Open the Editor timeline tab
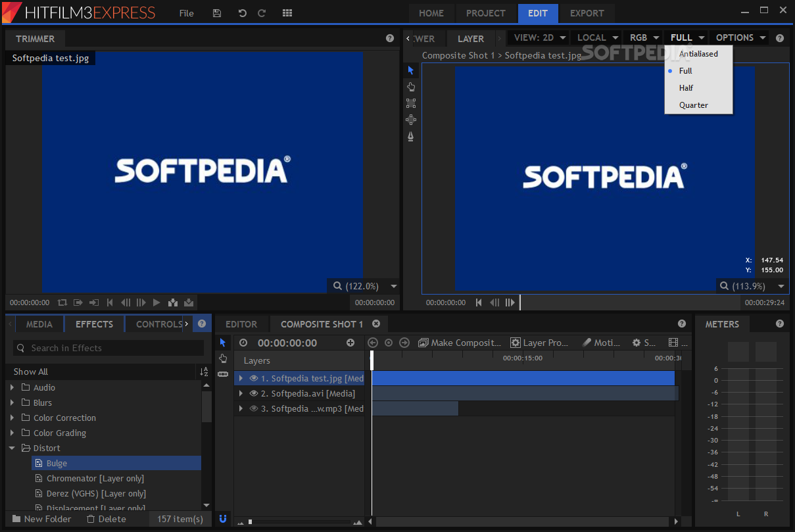The width and height of the screenshot is (795, 532). pyautogui.click(x=241, y=324)
